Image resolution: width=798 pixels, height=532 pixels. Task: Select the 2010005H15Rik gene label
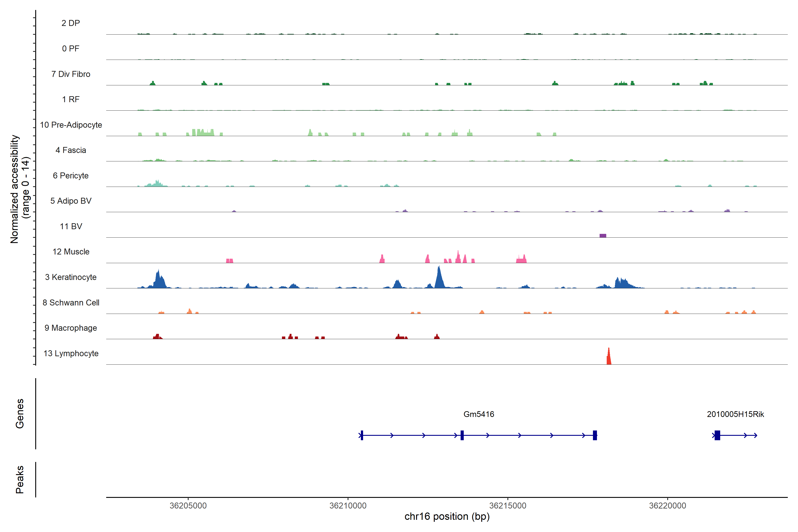[735, 414]
